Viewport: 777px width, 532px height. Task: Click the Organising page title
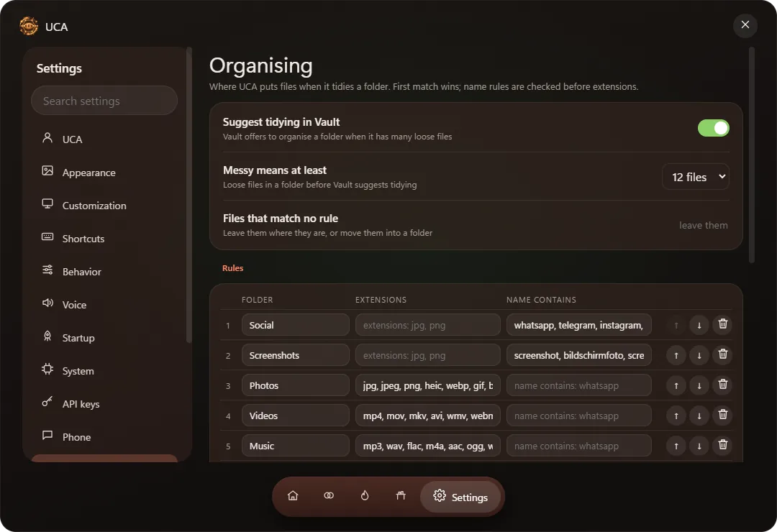coord(260,66)
